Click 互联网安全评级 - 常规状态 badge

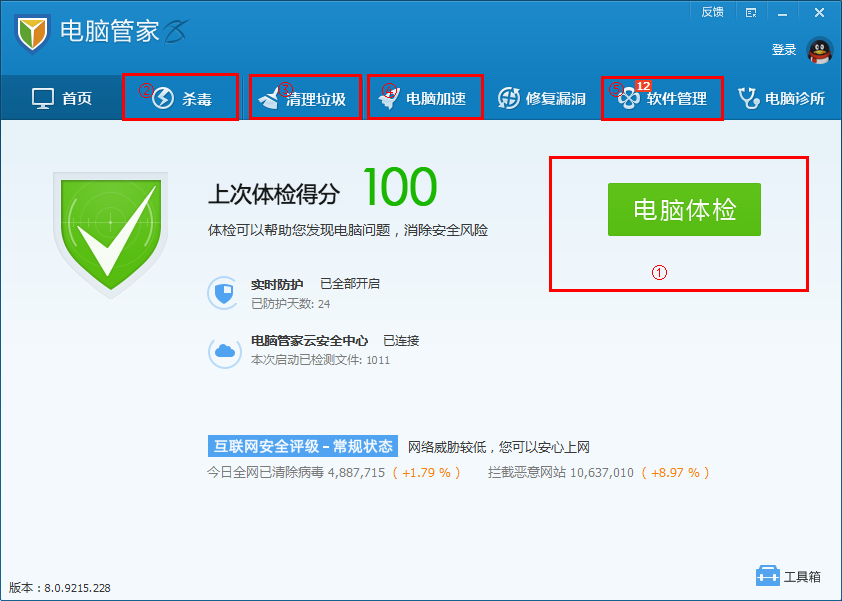[x=303, y=446]
